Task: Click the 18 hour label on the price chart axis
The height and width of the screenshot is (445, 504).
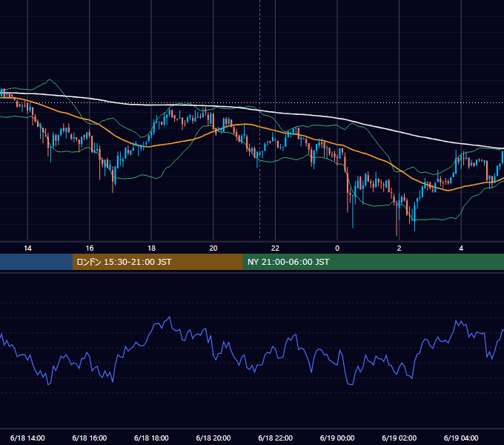Action: (x=151, y=248)
